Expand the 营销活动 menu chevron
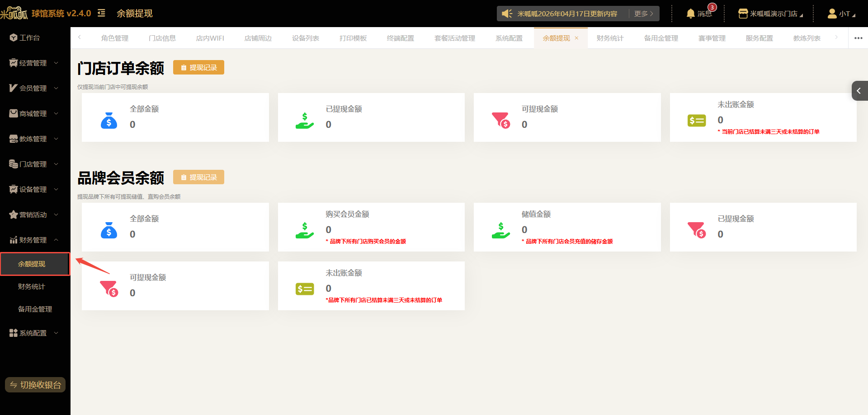 click(56, 214)
